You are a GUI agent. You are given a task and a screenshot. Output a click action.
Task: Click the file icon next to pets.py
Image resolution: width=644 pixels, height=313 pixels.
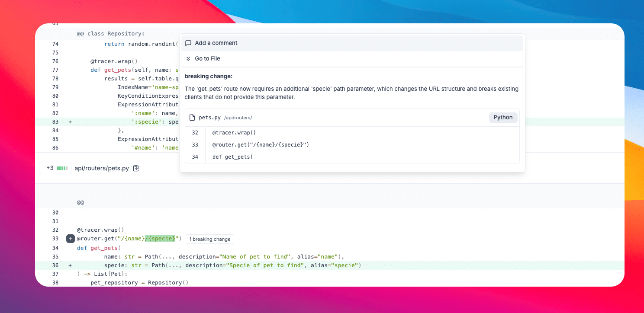(192, 118)
